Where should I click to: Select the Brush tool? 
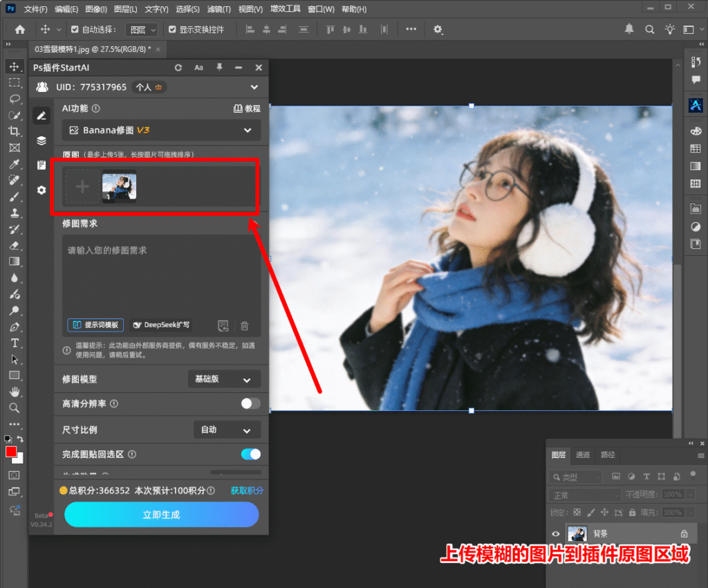15,196
